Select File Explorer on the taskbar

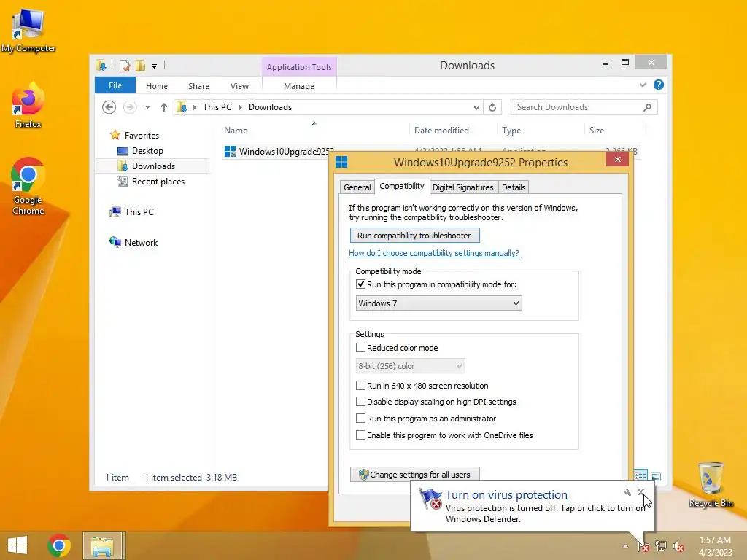104,545
